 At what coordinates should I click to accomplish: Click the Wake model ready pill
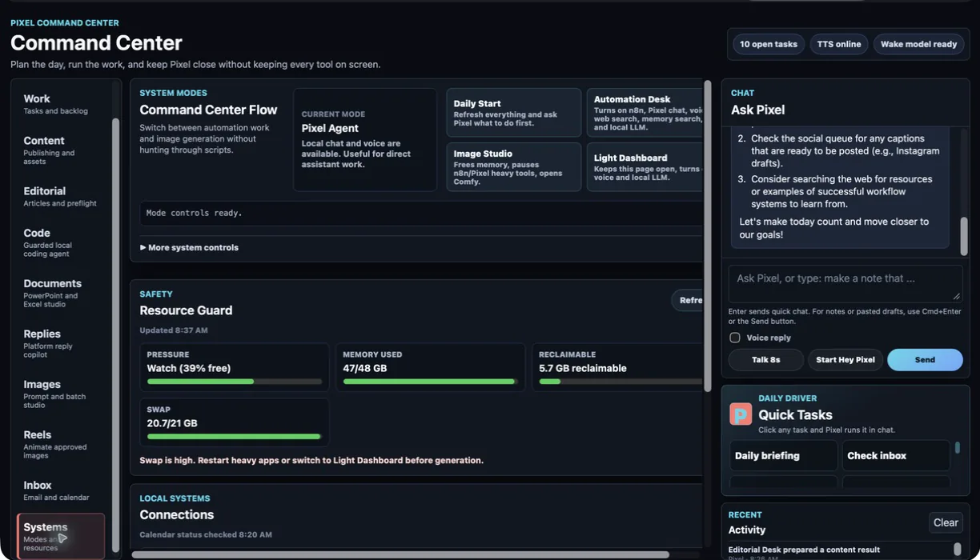tap(918, 44)
